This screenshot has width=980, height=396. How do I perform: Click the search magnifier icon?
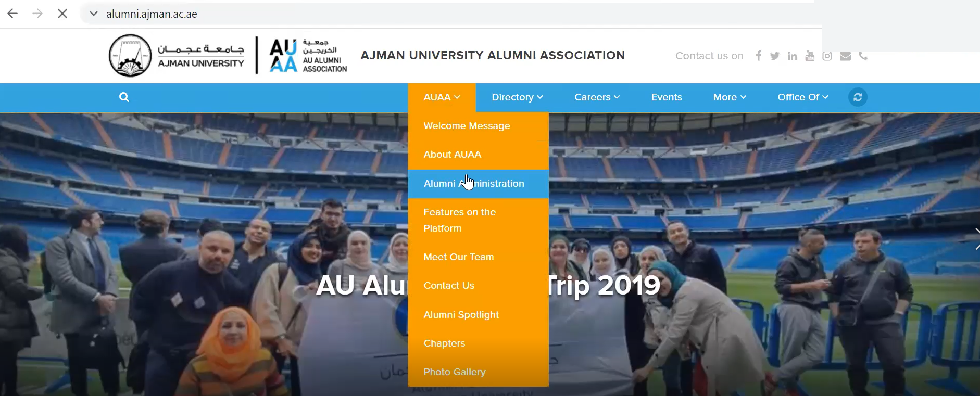[124, 97]
